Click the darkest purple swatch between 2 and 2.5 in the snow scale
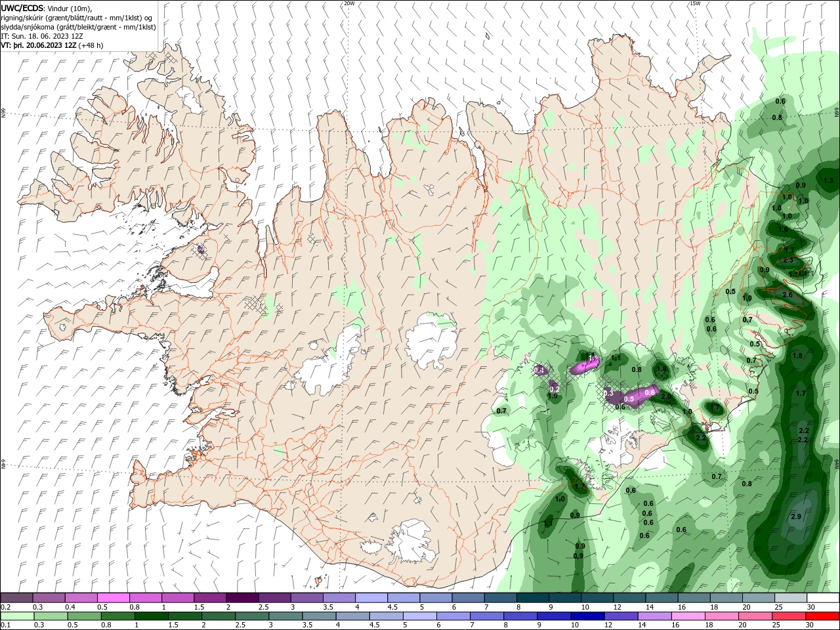Screen dimensions: 840x630 (241, 598)
